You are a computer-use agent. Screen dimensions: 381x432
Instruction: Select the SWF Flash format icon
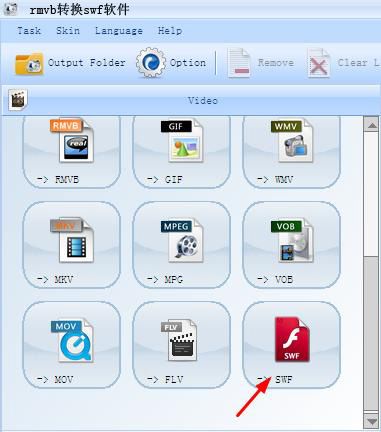pos(292,339)
